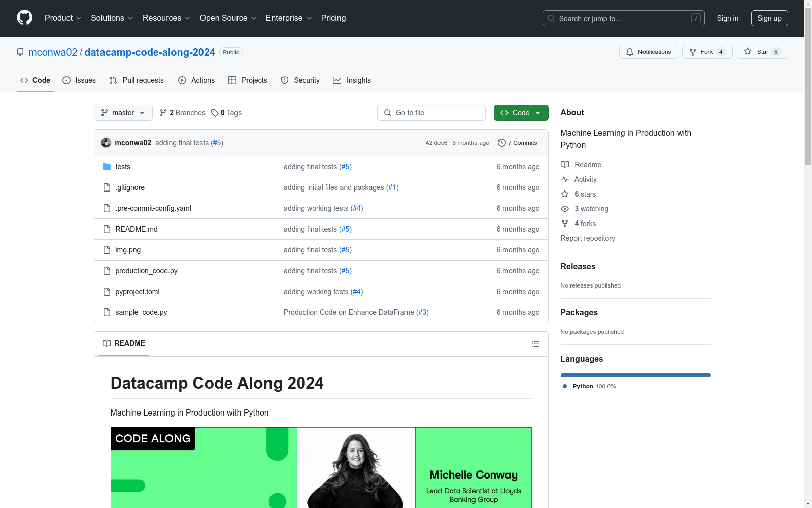Click the fork icon beside 4 forks

click(x=565, y=224)
